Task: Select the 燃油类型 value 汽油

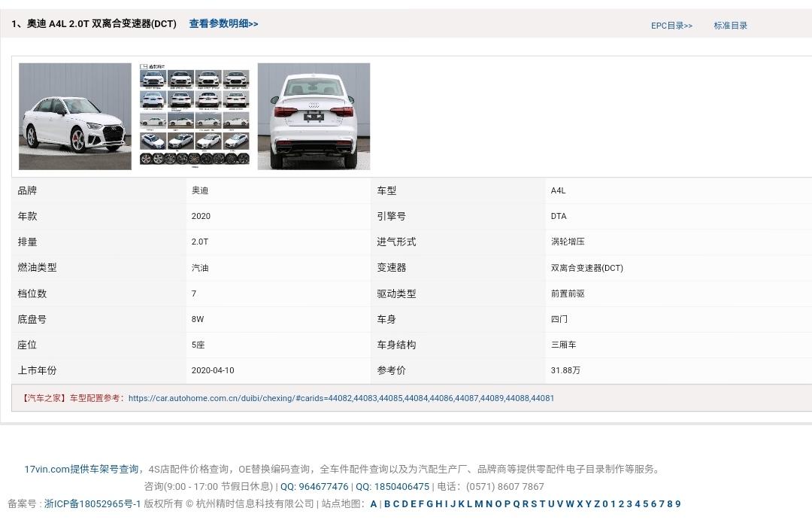Action: point(200,267)
